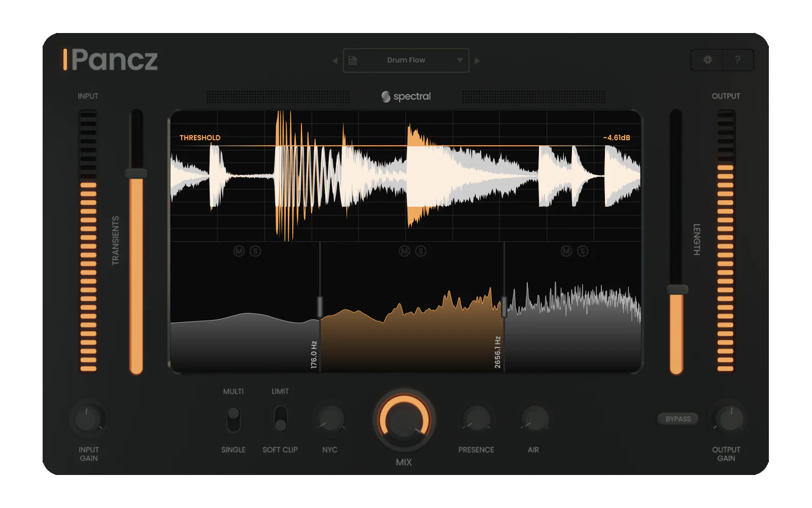This screenshot has width=812, height=508.
Task: Open the help question mark button
Action: coord(737,60)
